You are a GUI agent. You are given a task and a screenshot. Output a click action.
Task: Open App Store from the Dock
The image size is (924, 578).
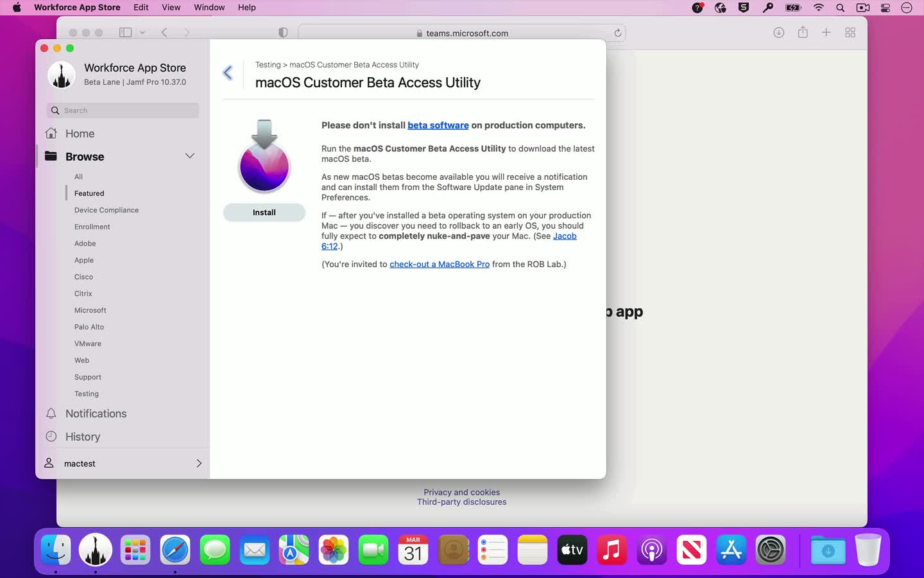(x=732, y=550)
